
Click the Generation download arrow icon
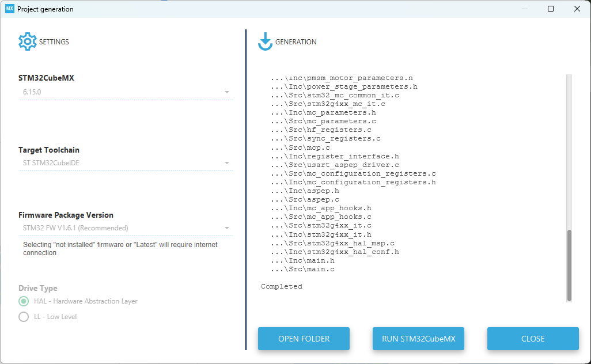pyautogui.click(x=265, y=41)
